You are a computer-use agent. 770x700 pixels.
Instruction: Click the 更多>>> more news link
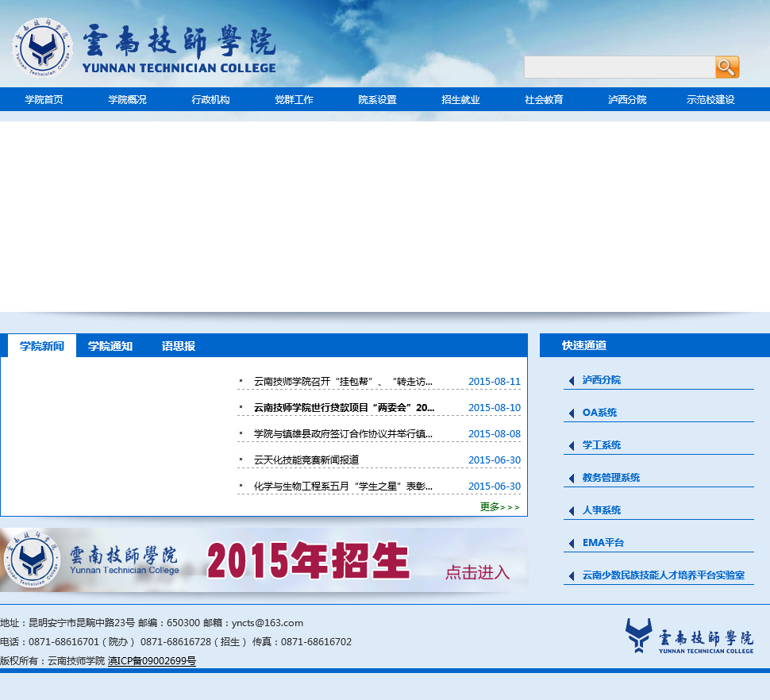pyautogui.click(x=500, y=506)
